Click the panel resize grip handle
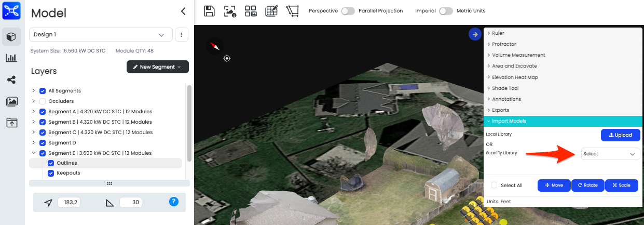 point(109,183)
